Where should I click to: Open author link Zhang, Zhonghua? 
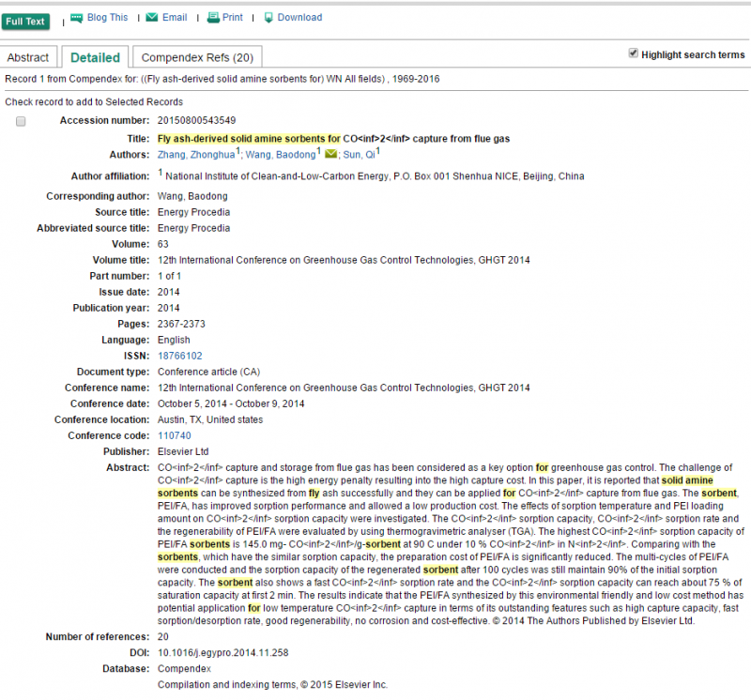(196, 155)
